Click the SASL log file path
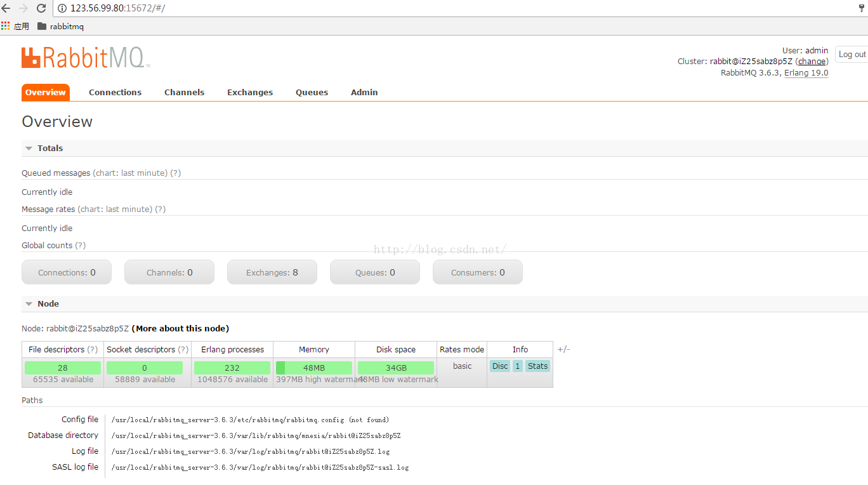Image resolution: width=868 pixels, height=485 pixels. [260, 467]
